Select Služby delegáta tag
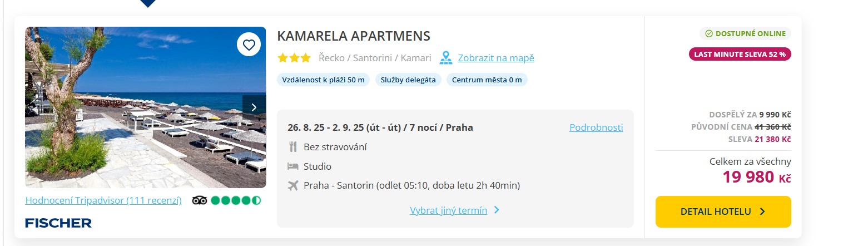Screen dimensions: 868x246 408,80
